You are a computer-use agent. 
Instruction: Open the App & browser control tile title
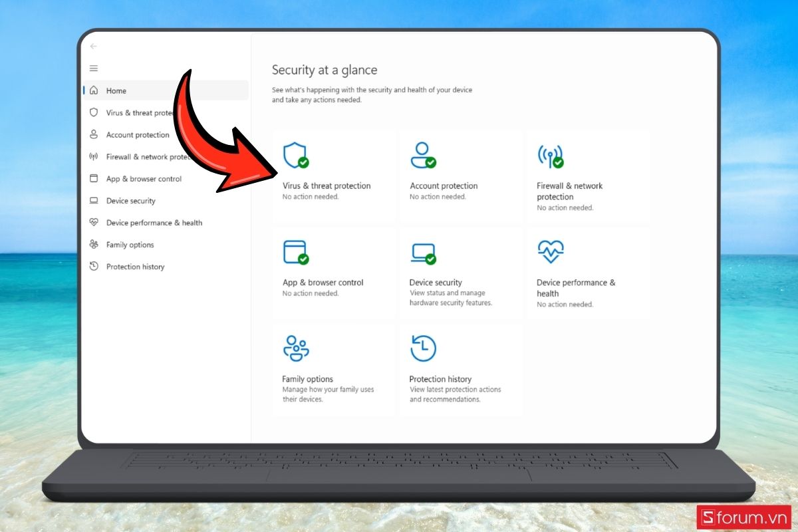click(323, 283)
